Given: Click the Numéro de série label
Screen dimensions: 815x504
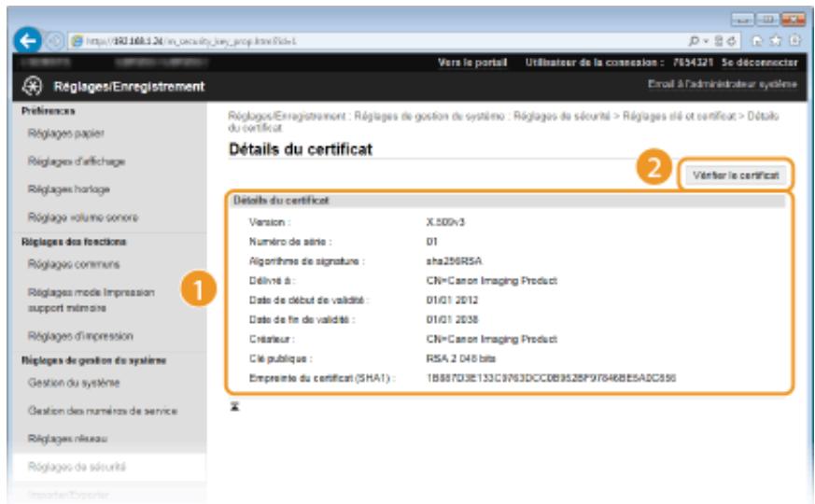Looking at the screenshot, I should (x=290, y=242).
